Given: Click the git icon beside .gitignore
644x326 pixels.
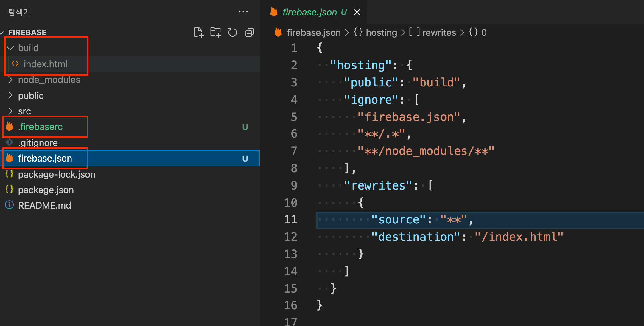Looking at the screenshot, I should pos(9,142).
